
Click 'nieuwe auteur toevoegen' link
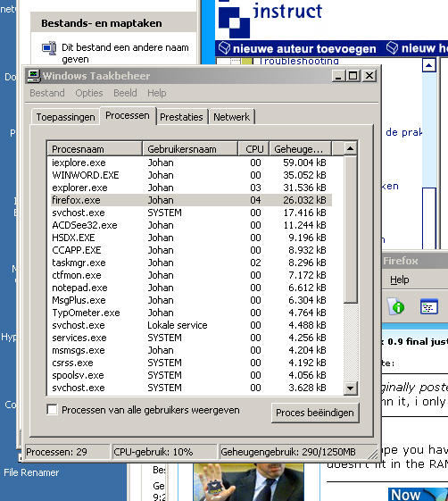[304, 48]
